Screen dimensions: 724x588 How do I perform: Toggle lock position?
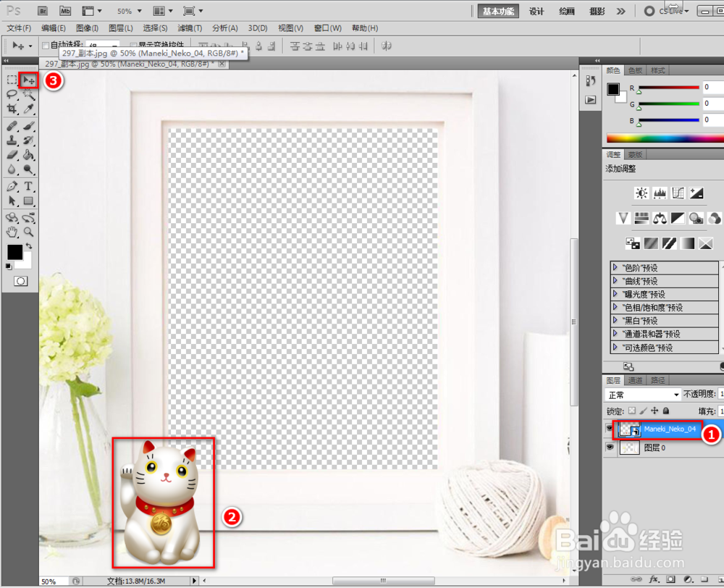click(x=654, y=411)
